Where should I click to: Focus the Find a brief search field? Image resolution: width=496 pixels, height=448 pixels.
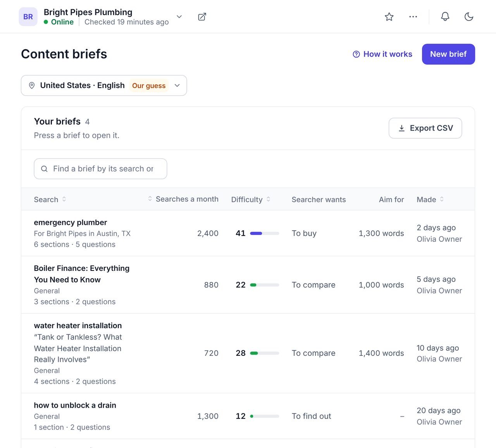tap(100, 169)
